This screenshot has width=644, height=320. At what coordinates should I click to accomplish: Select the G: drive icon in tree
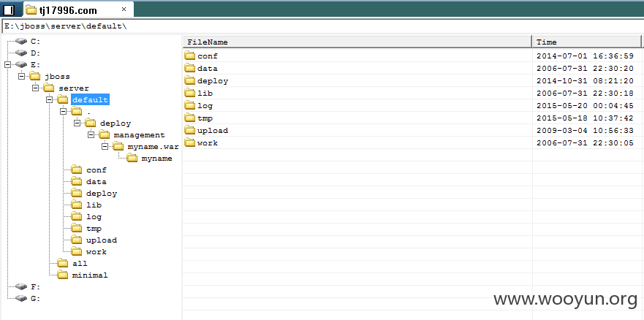click(x=21, y=298)
